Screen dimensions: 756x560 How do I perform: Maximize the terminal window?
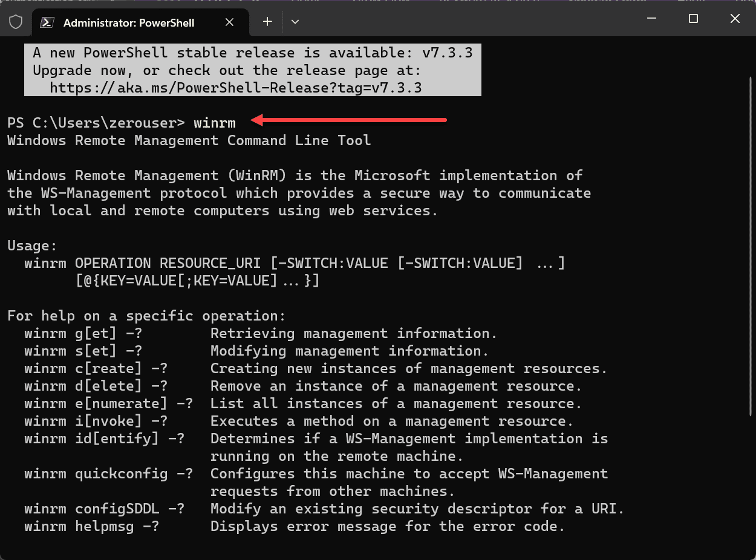(693, 19)
